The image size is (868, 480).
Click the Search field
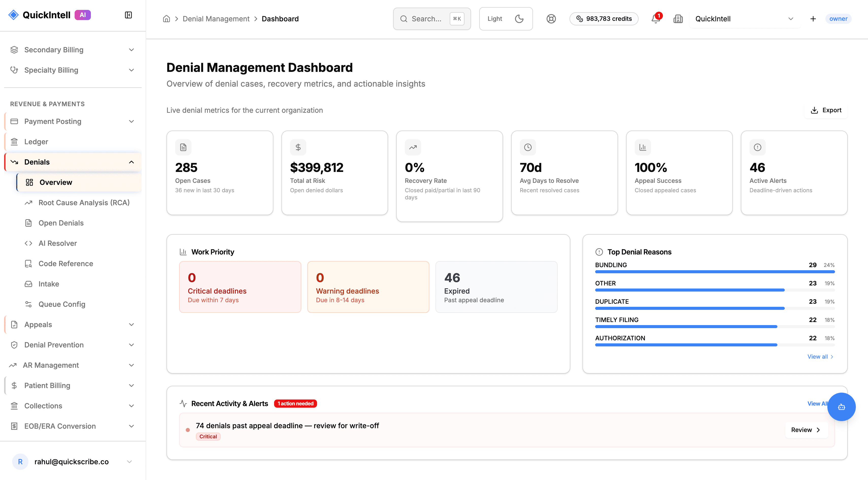point(432,19)
